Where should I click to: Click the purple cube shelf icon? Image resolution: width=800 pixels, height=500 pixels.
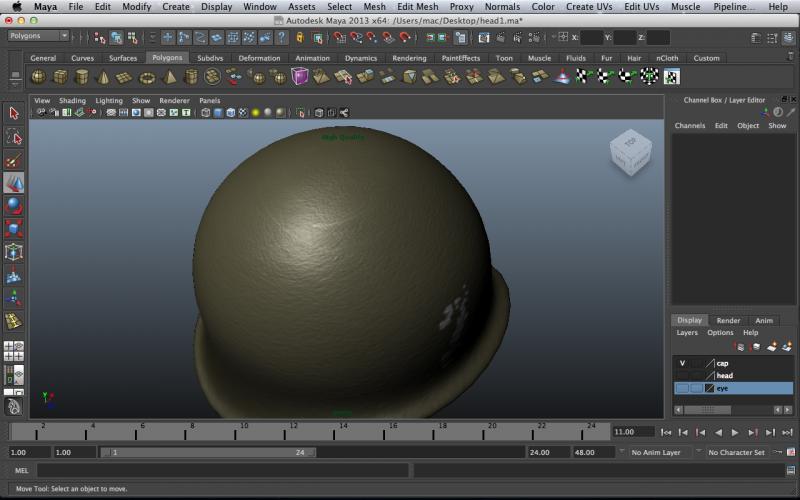pos(300,77)
